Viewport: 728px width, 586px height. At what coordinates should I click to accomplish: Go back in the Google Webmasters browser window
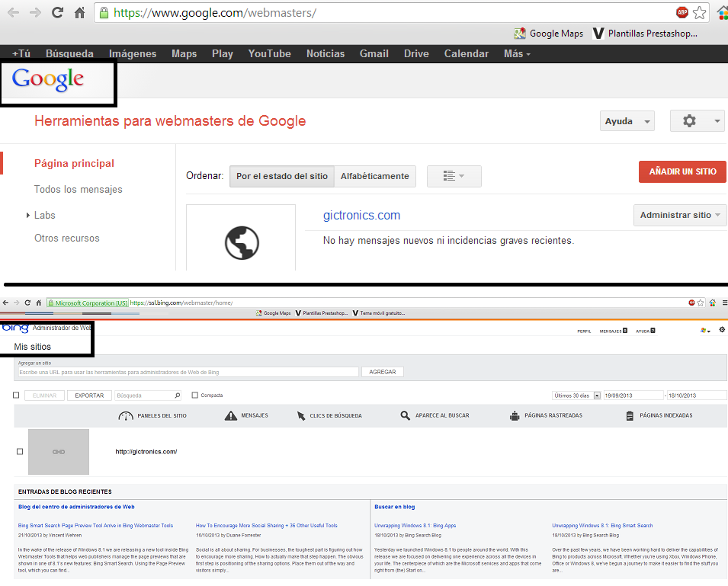pos(14,12)
